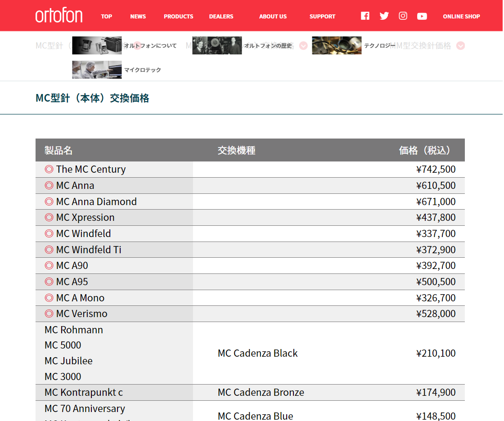Open the Twitter bird icon
The height and width of the screenshot is (421, 504).
[384, 16]
